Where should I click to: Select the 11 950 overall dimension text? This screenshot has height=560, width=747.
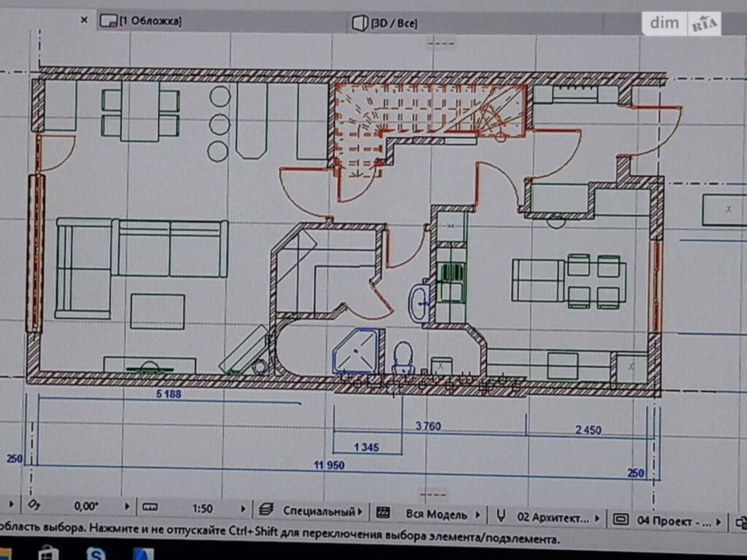click(x=329, y=465)
